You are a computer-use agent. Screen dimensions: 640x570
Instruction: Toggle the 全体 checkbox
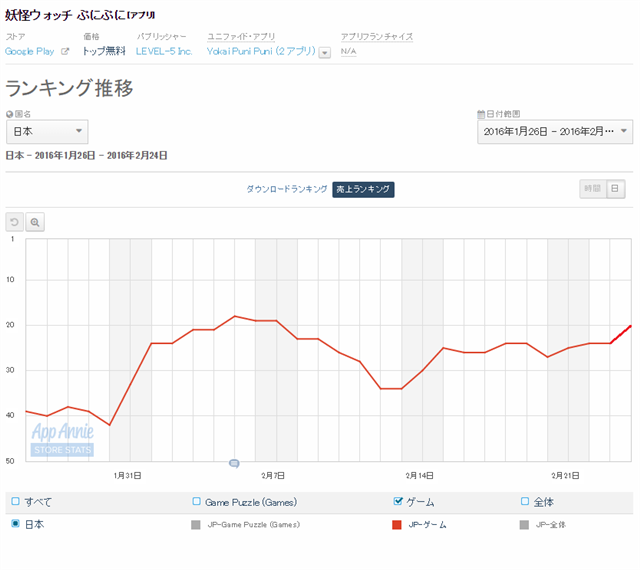pyautogui.click(x=525, y=501)
